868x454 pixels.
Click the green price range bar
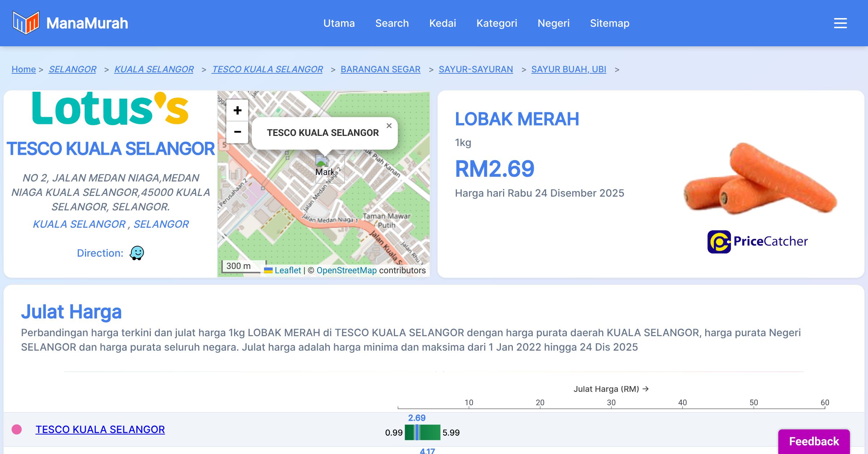pos(430,432)
